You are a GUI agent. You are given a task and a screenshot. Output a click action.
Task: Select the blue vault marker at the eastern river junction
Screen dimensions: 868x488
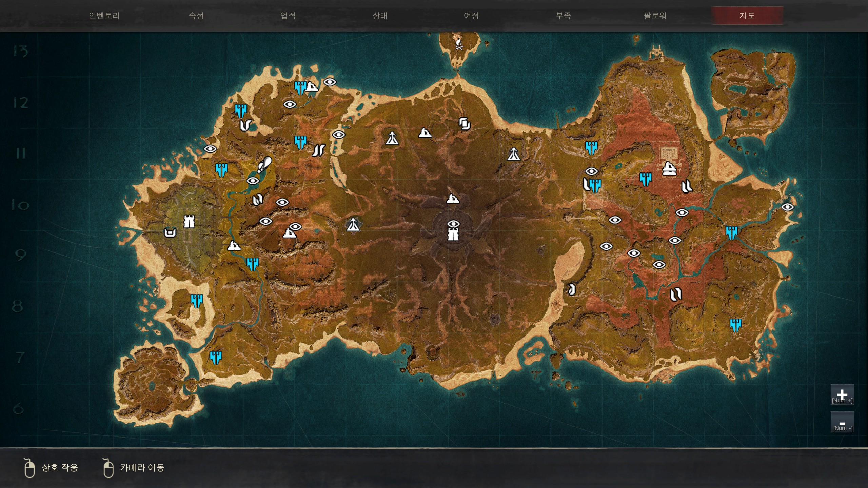732,233
